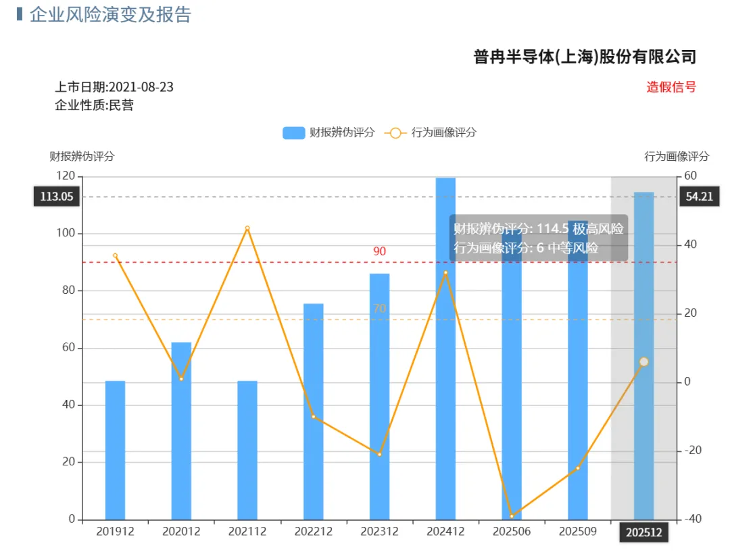The image size is (730, 560).
Task: Click the 202412 orange line point
Action: pyautogui.click(x=445, y=272)
